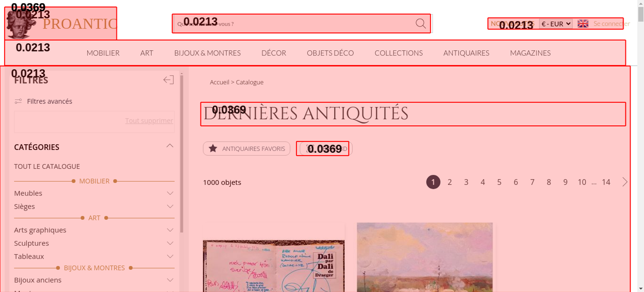
Task: Open the Bijoux & Montres menu
Action: [207, 53]
